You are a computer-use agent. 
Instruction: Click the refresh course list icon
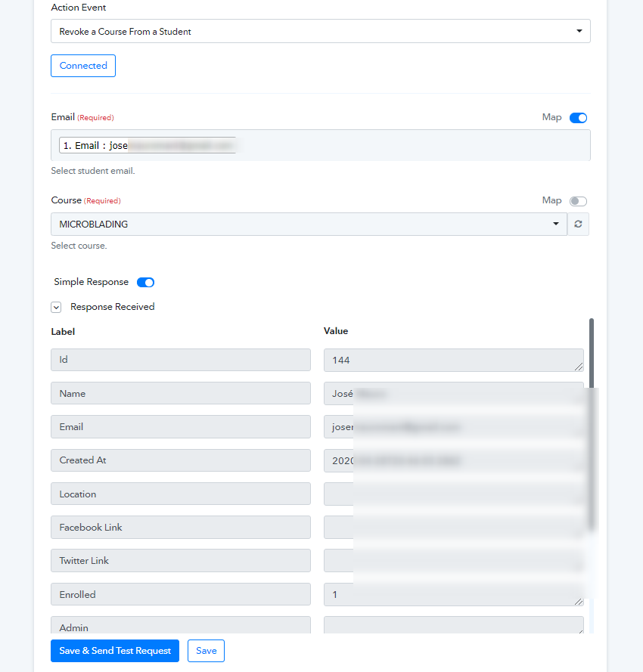[x=578, y=225]
